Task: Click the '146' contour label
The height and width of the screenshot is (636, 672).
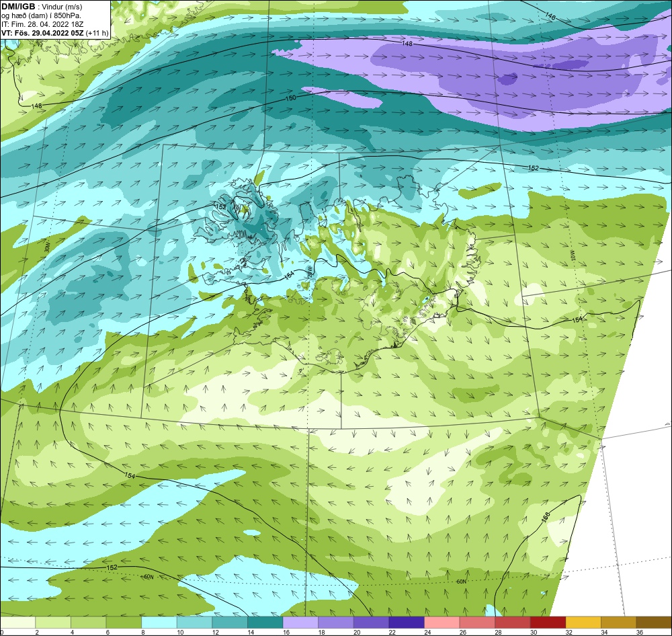Action: point(550,15)
